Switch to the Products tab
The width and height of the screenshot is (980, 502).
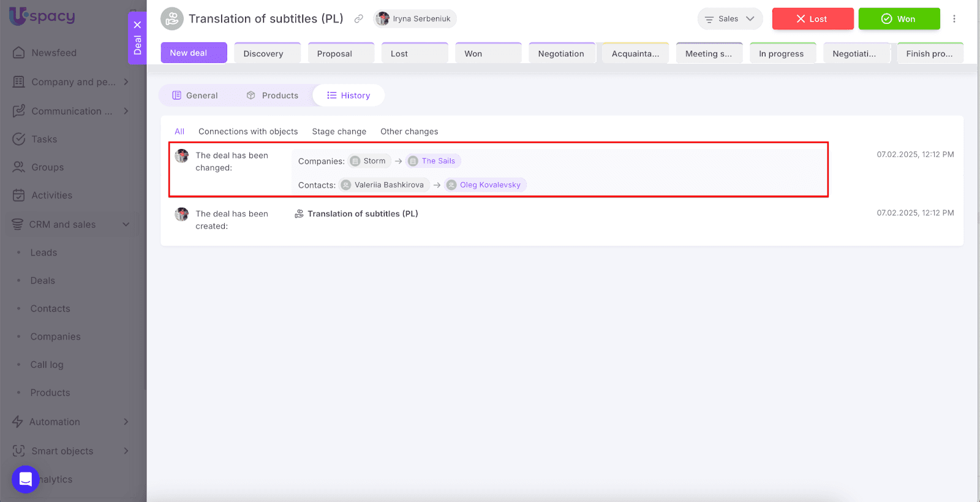(273, 96)
